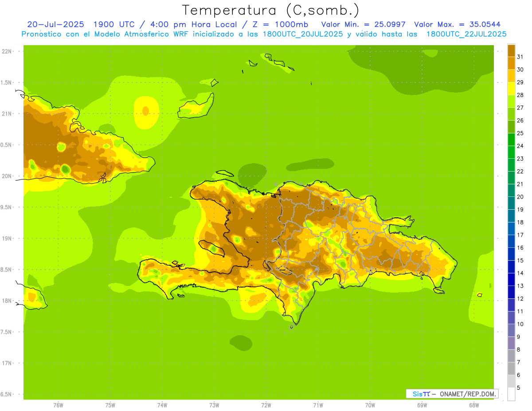Click the "Valor Max. = 35.0544" text
Image resolution: width=532 pixels, height=411 pixels.
coord(457,24)
